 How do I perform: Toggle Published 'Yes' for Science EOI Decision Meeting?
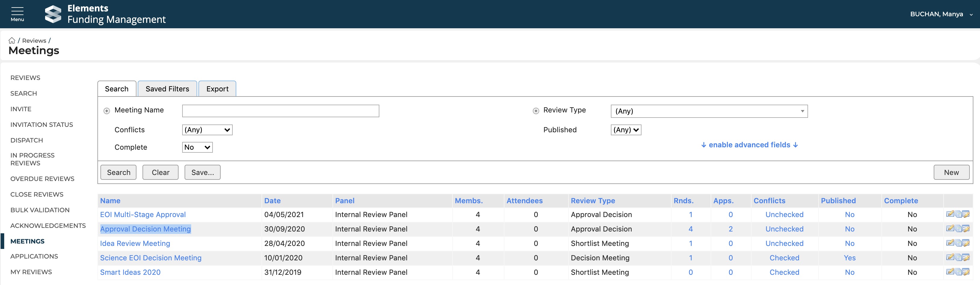(x=849, y=258)
